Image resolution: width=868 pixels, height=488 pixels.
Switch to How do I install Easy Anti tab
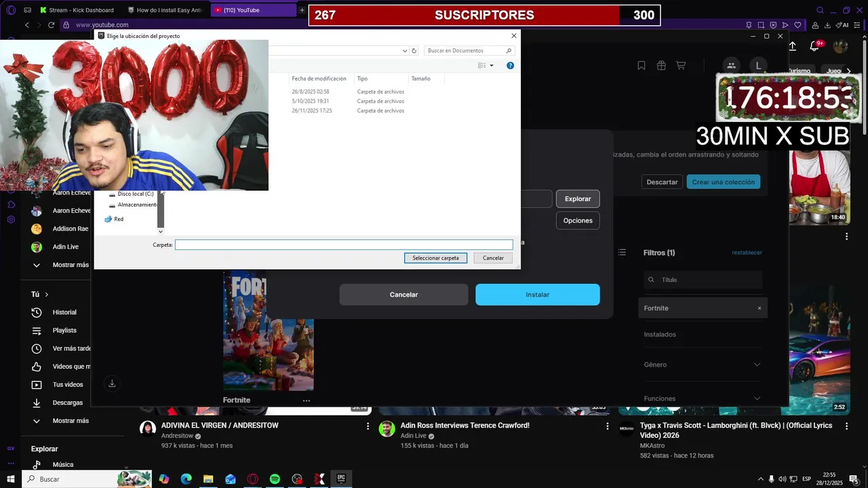click(164, 10)
